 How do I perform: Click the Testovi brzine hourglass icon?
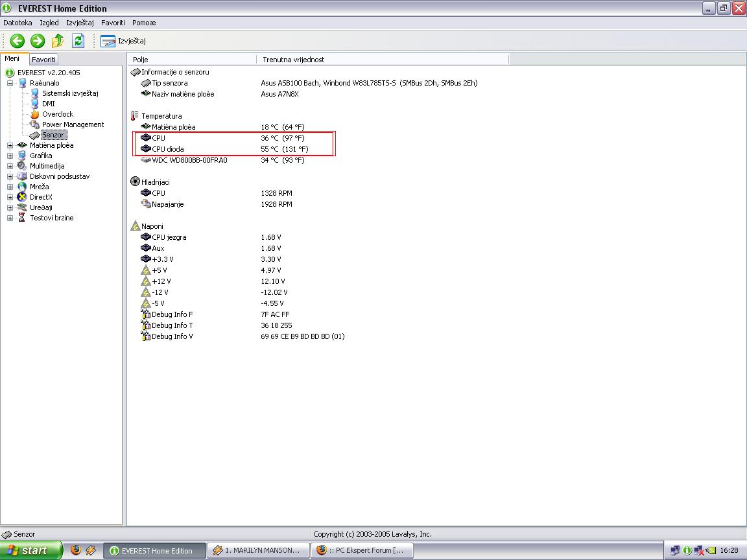[x=22, y=218]
